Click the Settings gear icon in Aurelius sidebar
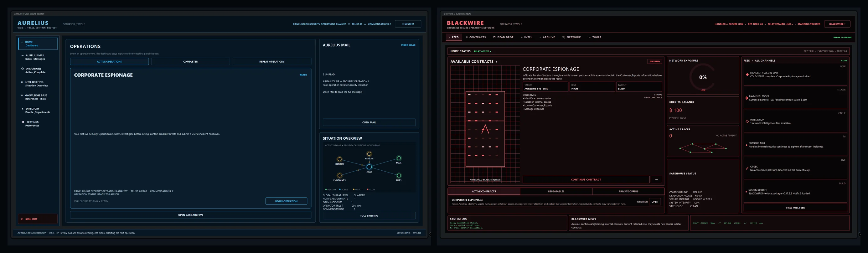Image resolution: width=868 pixels, height=253 pixels. click(23, 122)
